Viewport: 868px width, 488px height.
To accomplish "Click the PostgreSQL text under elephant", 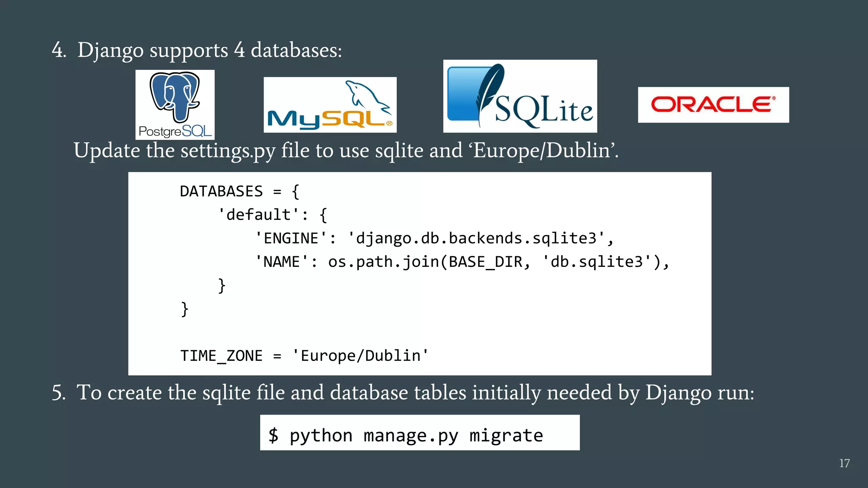I will click(175, 131).
